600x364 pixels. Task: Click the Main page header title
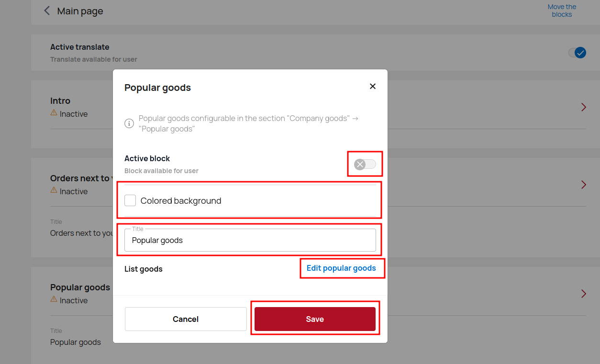[x=80, y=11]
